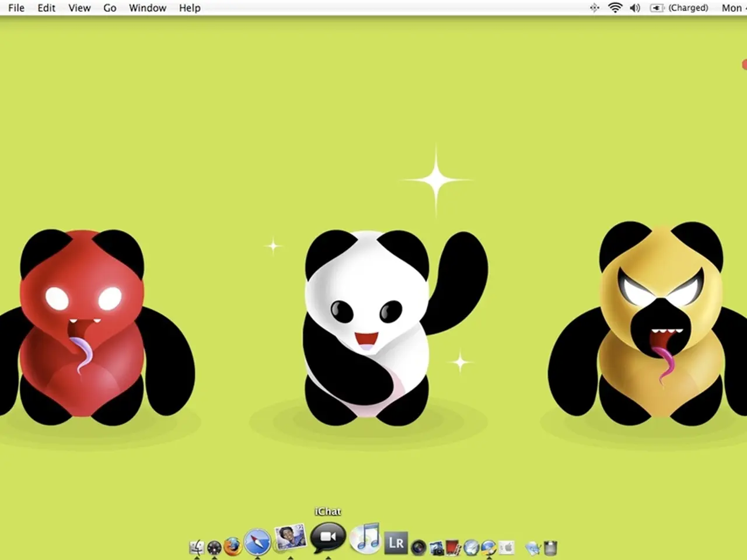Open the Safari compass icon in the Dock
747x560 pixels.
[x=257, y=544]
